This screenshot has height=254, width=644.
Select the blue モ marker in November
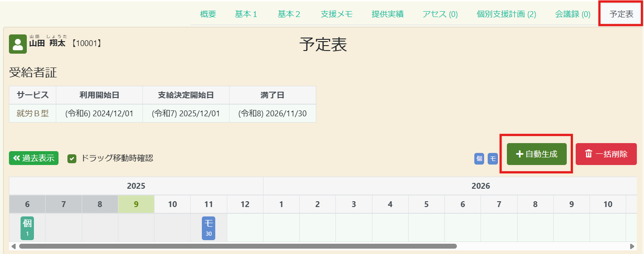(209, 228)
